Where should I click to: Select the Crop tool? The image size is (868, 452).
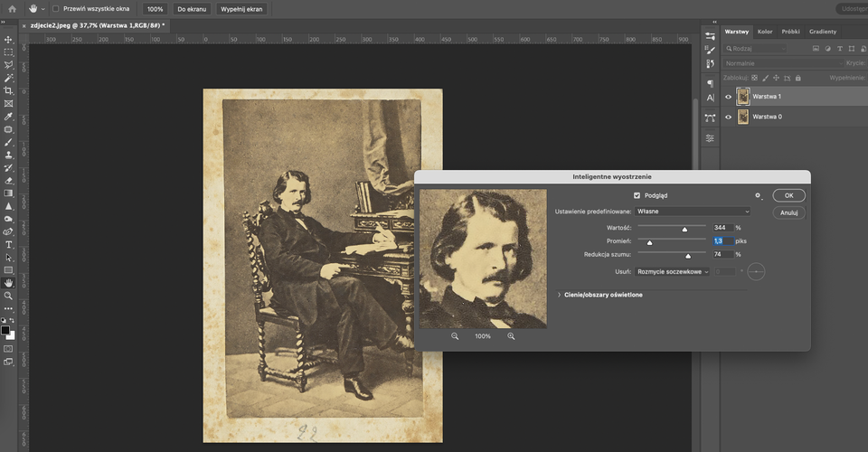8,90
